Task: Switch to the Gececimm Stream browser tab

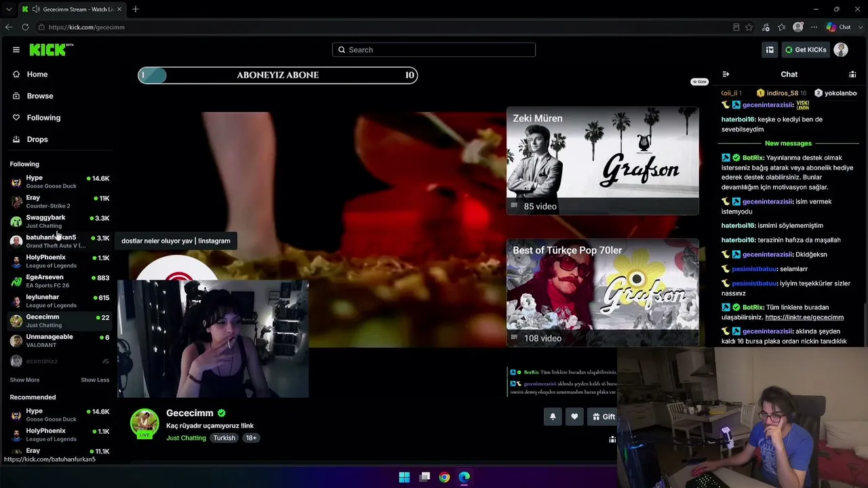Action: click(73, 9)
